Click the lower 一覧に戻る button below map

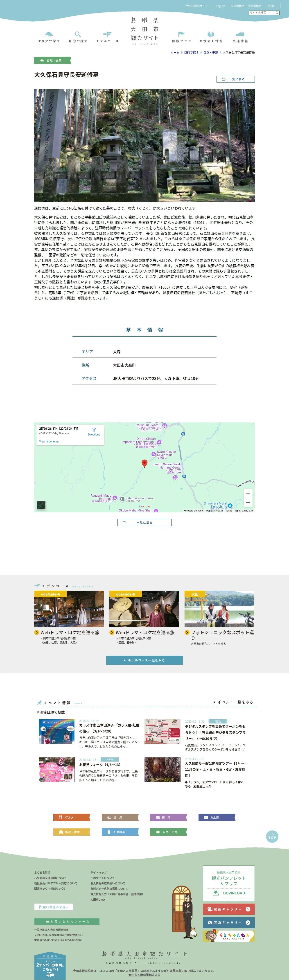tap(144, 522)
